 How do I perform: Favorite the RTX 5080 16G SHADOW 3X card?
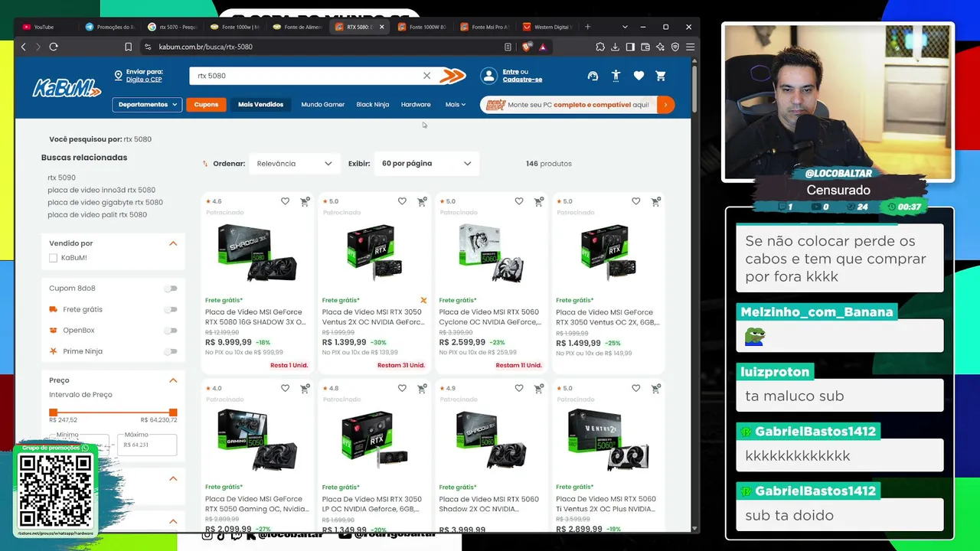[285, 201]
